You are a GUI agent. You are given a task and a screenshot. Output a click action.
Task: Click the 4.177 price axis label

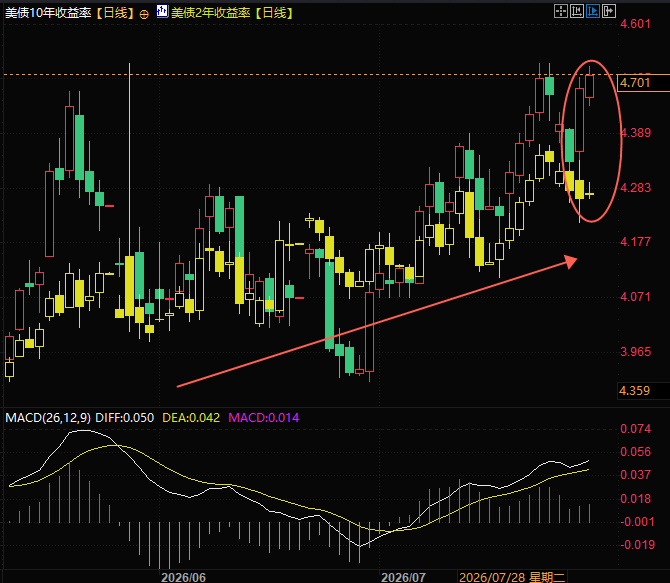point(635,241)
